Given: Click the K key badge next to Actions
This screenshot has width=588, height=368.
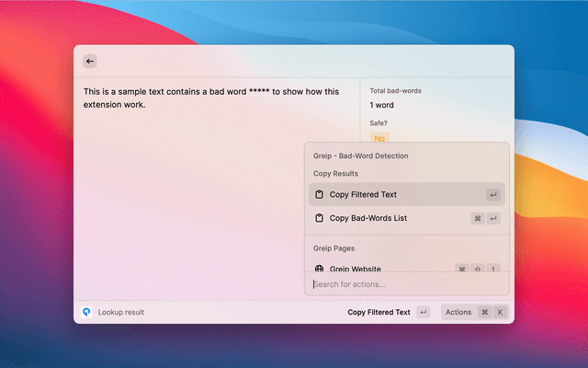Looking at the screenshot, I should [500, 312].
